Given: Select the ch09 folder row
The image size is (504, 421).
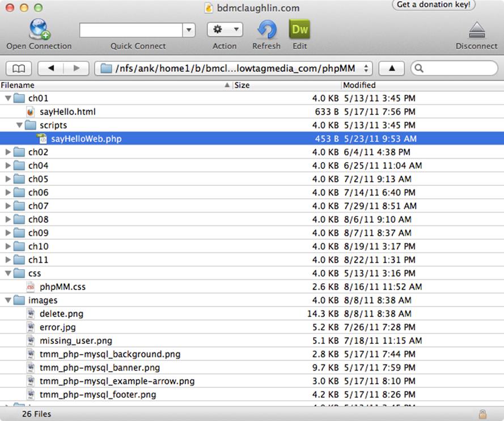Looking at the screenshot, I should (252, 233).
